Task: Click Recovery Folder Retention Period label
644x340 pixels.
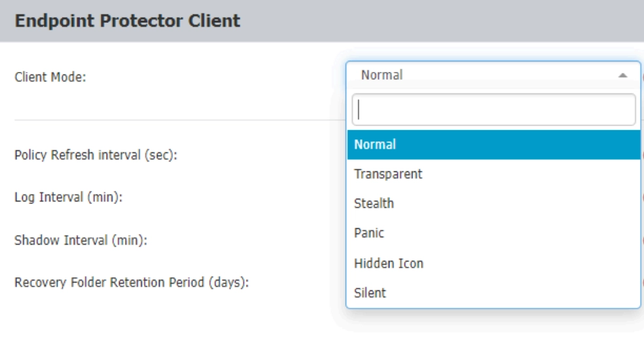Action: click(132, 282)
